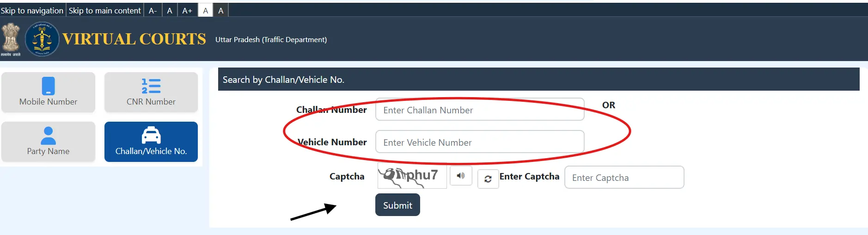Select the dark contrast theme A
868x235 pixels.
221,11
